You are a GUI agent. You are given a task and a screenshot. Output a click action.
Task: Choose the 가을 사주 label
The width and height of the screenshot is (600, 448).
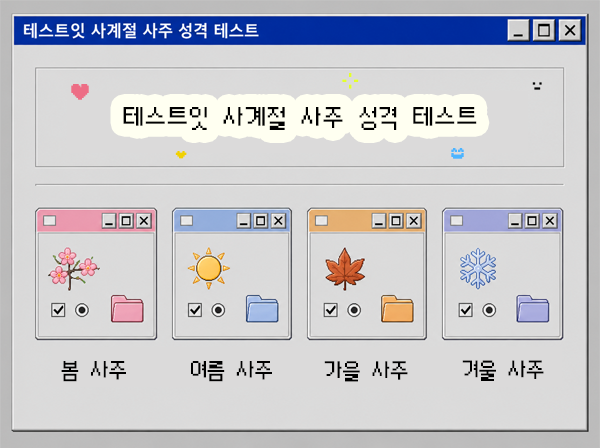[x=366, y=370]
